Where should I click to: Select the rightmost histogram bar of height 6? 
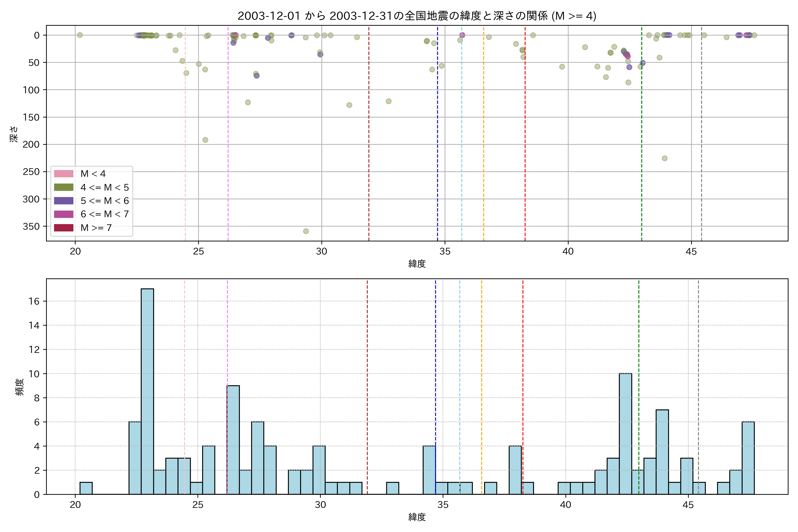pos(748,458)
